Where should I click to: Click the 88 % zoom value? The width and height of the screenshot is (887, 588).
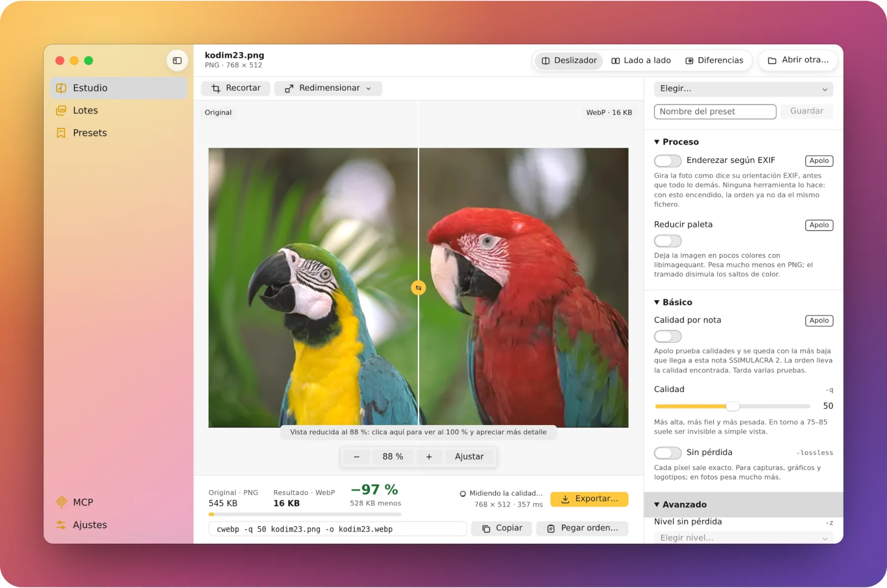tap(393, 457)
